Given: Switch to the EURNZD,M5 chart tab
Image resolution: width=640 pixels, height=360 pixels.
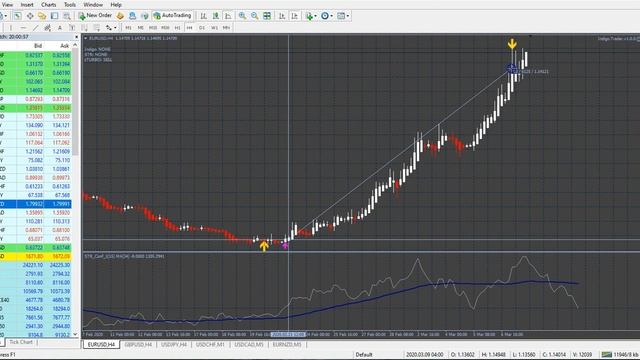Looking at the screenshot, I should 287,345.
